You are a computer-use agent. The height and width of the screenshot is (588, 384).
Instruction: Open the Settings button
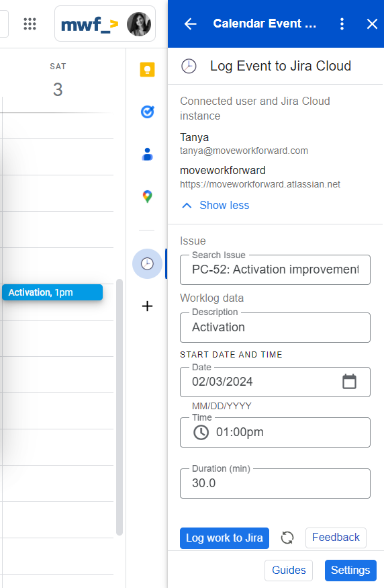350,571
